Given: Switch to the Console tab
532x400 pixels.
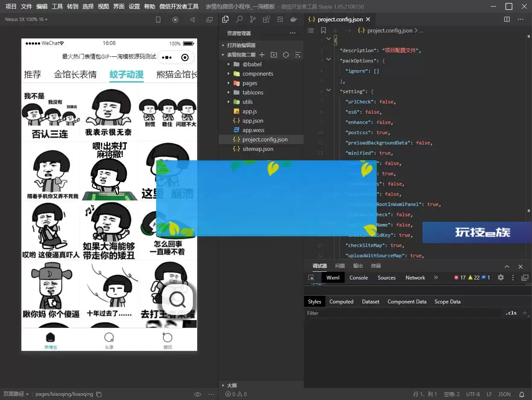Looking at the screenshot, I should tap(358, 277).
